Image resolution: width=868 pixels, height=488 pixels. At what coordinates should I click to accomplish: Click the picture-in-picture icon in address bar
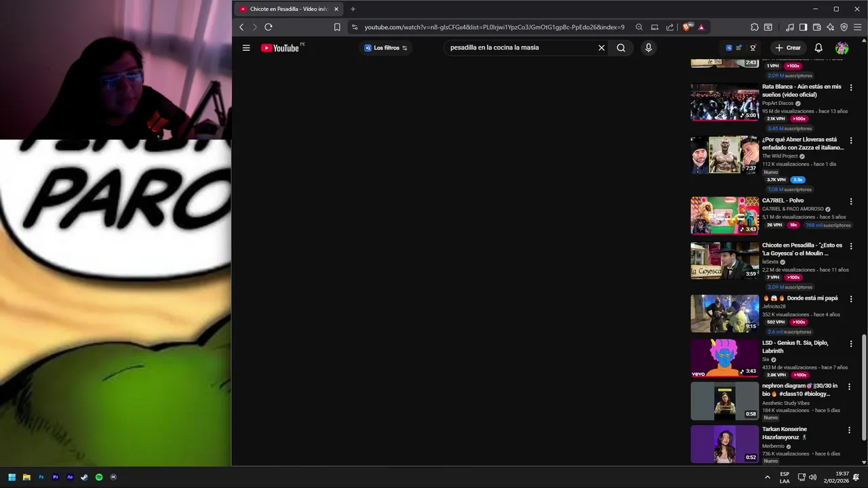[654, 27]
